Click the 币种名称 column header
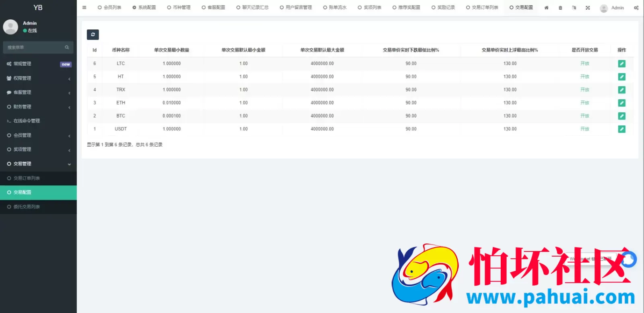 tap(121, 50)
